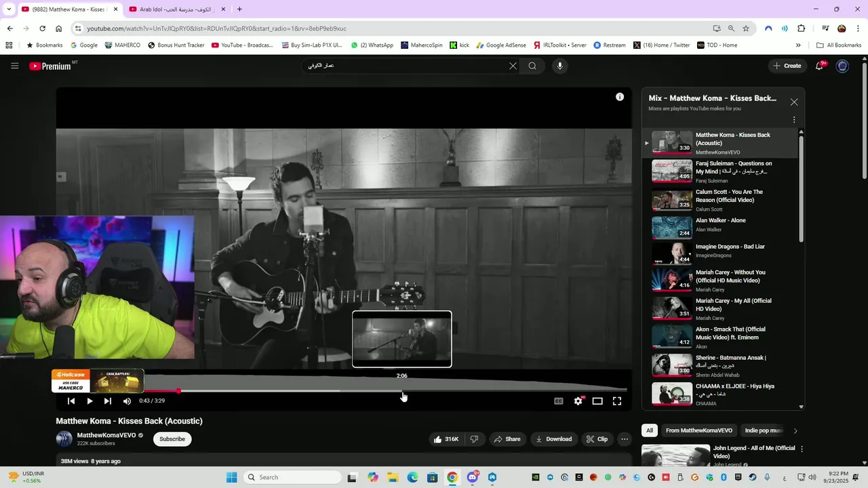The width and height of the screenshot is (868, 488).
Task: Create a Clip of the video
Action: [x=597, y=439]
